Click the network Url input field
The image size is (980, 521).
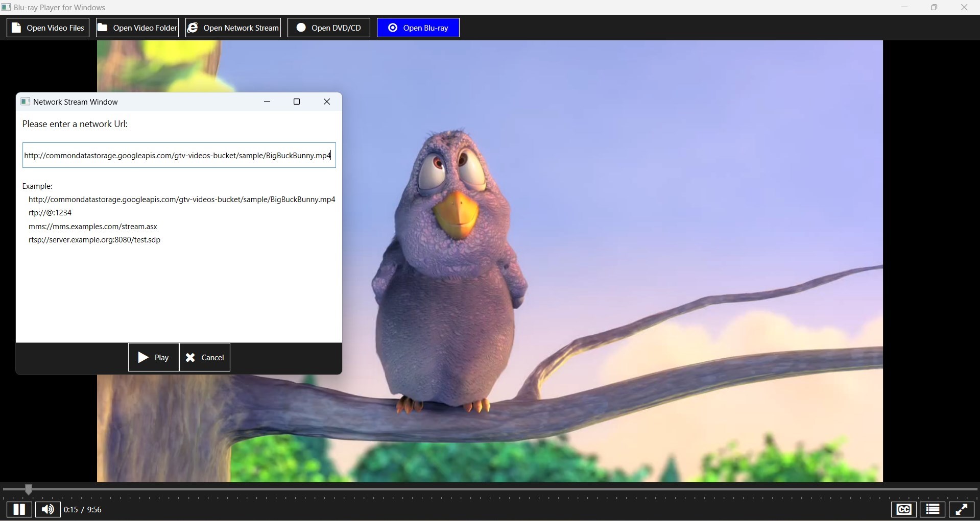coord(178,155)
